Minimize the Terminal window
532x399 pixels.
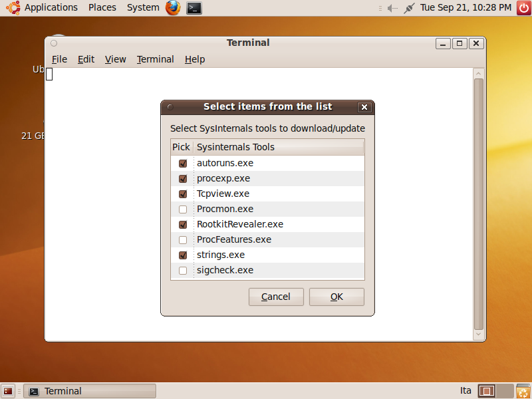443,43
